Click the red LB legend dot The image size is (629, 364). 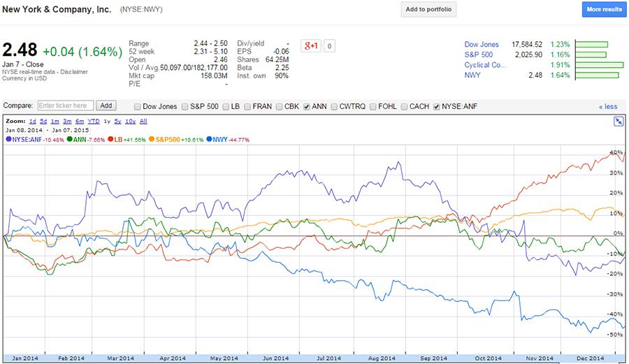point(110,139)
